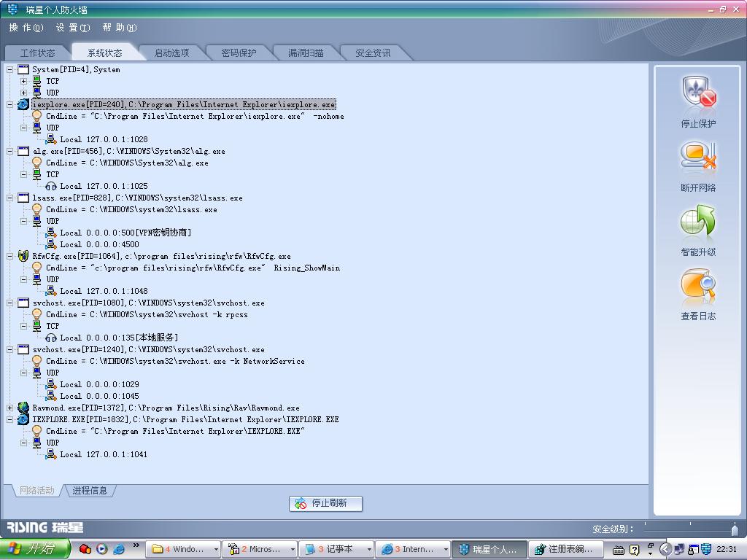Switch to the 安全资讯 tab
Viewport: 747px width, 560px height.
click(x=373, y=52)
